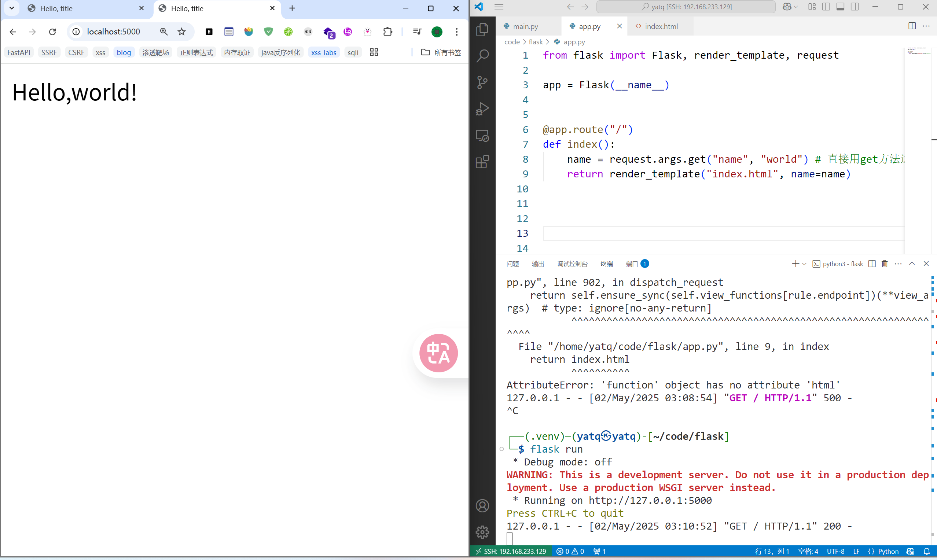Open notifications bell in status bar
This screenshot has width=937, height=560.
click(x=926, y=551)
